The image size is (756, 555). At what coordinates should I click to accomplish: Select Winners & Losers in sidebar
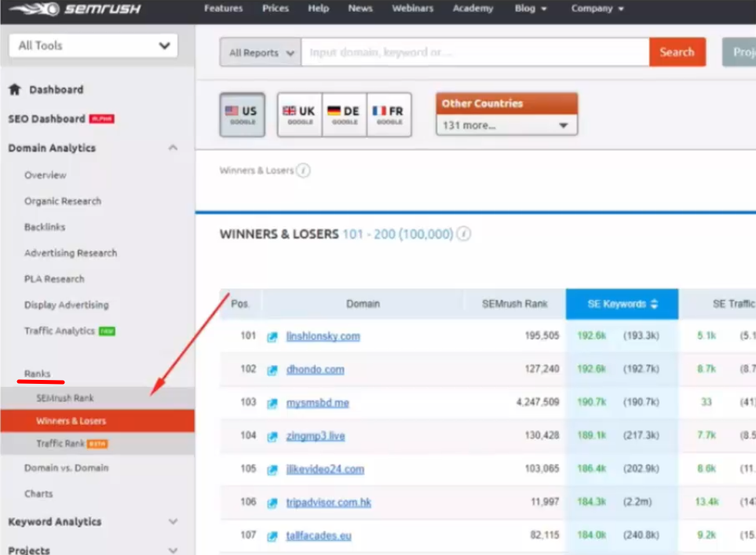71,421
